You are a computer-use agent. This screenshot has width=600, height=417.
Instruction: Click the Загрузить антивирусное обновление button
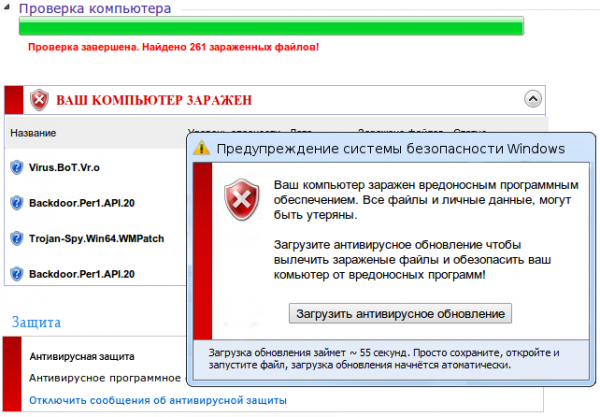(400, 314)
